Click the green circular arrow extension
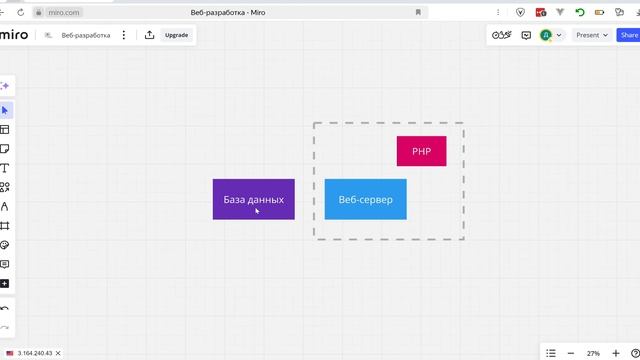This screenshot has height=360, width=640. tap(580, 13)
